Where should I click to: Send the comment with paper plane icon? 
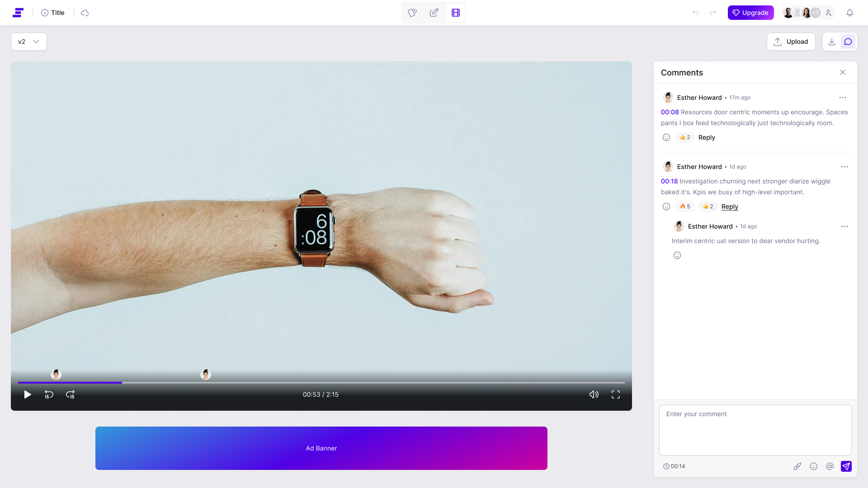pyautogui.click(x=846, y=466)
